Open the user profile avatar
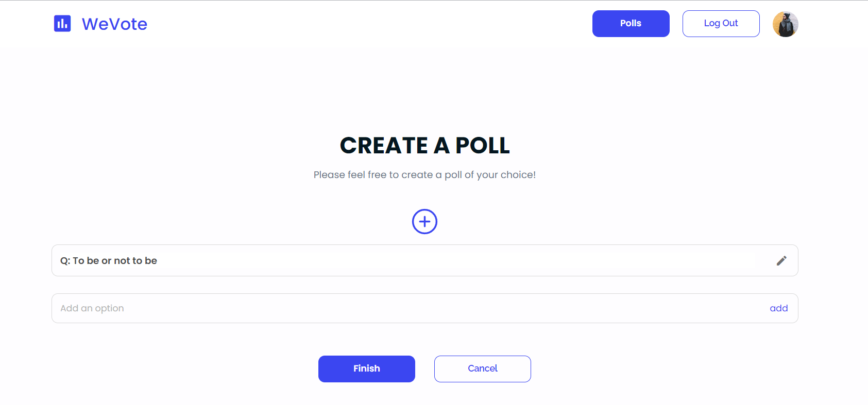The width and height of the screenshot is (868, 405). [x=785, y=24]
